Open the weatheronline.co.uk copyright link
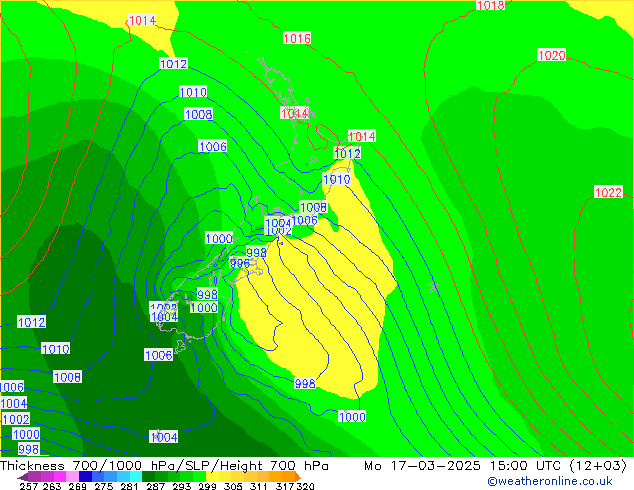This screenshot has width=634, height=490. point(550,481)
